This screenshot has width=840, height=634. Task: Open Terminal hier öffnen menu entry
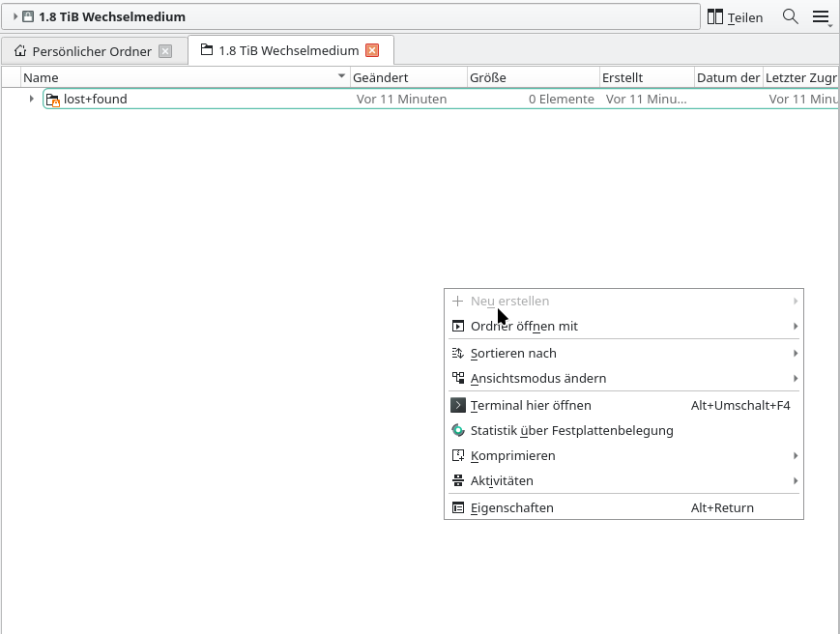[x=531, y=405]
